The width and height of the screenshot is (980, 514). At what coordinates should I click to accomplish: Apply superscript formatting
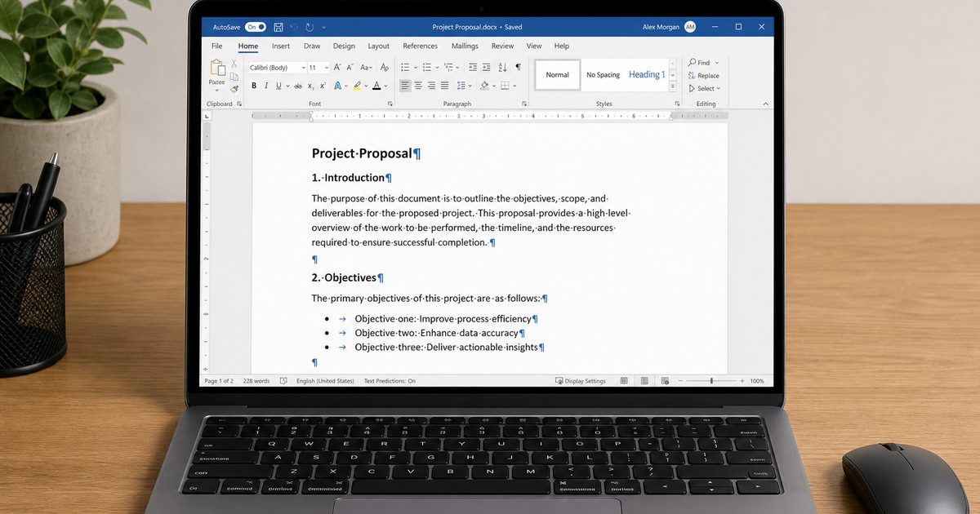323,86
